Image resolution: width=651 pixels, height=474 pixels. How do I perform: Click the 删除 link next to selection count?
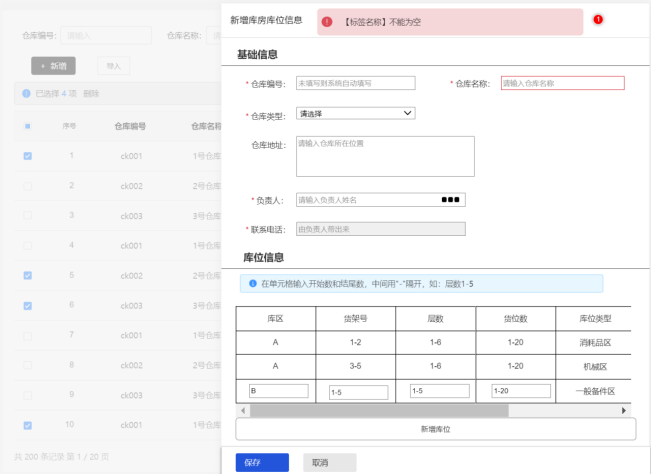(91, 93)
